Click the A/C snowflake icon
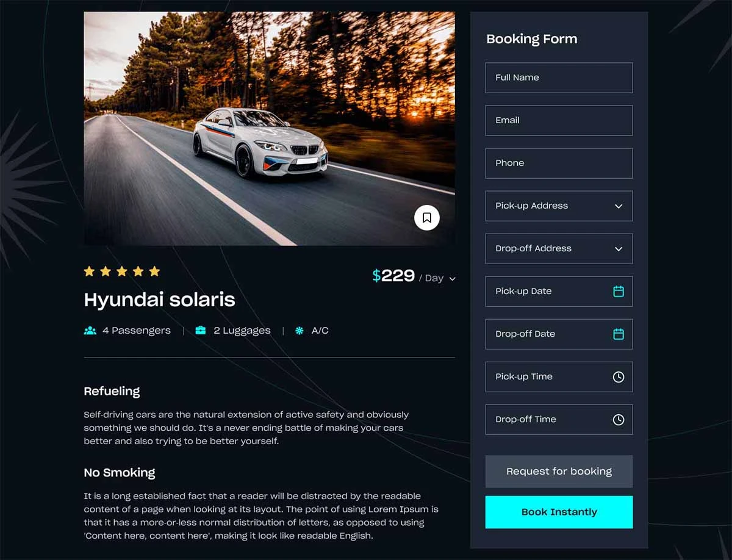This screenshot has width=732, height=560. [300, 331]
